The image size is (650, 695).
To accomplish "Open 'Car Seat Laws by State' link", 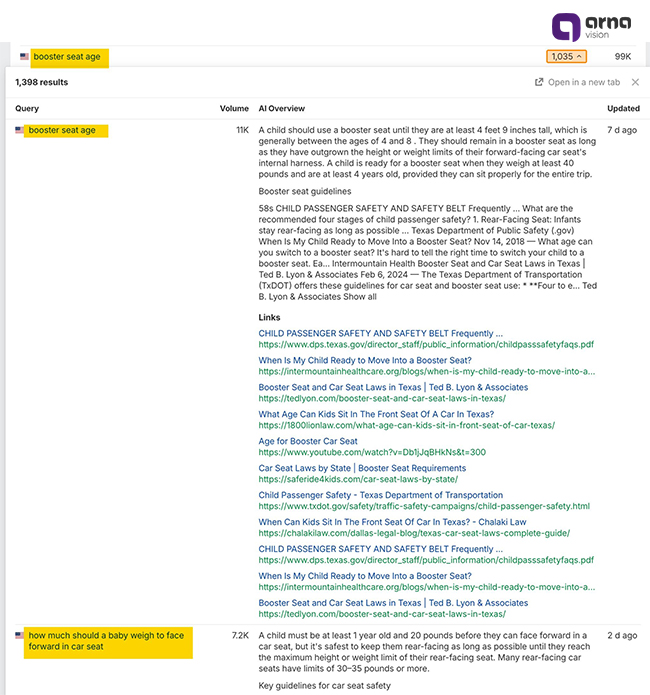I will click(362, 468).
